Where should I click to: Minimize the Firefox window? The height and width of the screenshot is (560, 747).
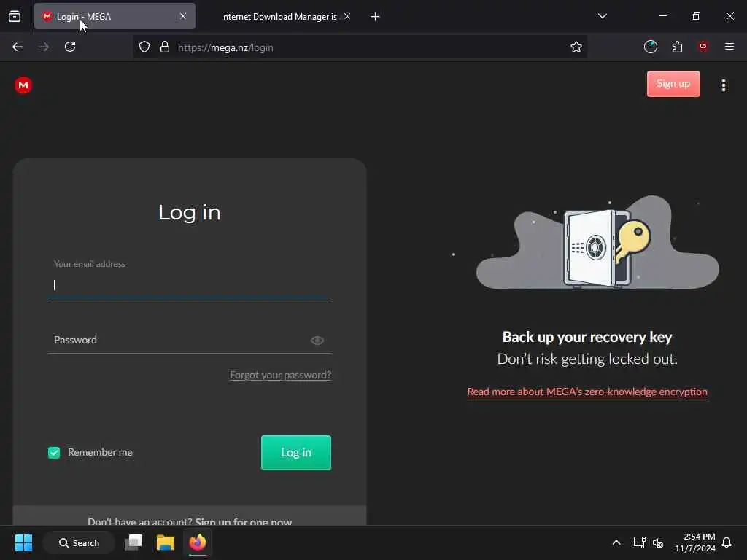662,16
